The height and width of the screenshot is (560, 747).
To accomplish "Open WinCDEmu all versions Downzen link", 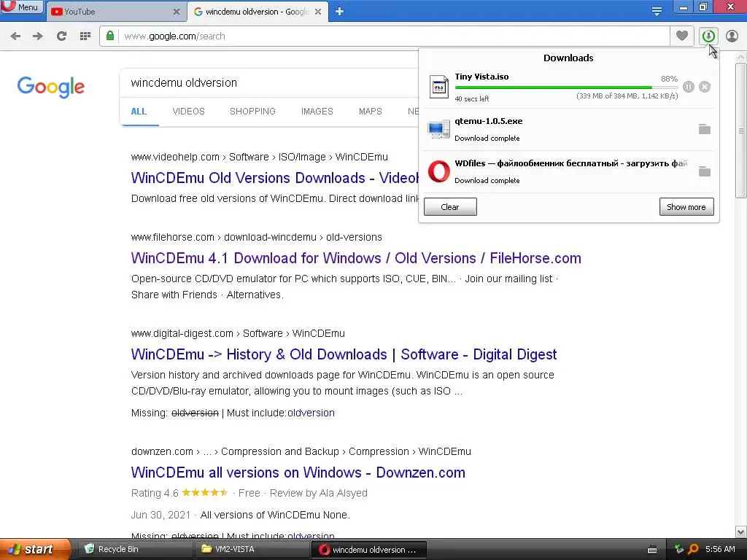I will (x=298, y=472).
